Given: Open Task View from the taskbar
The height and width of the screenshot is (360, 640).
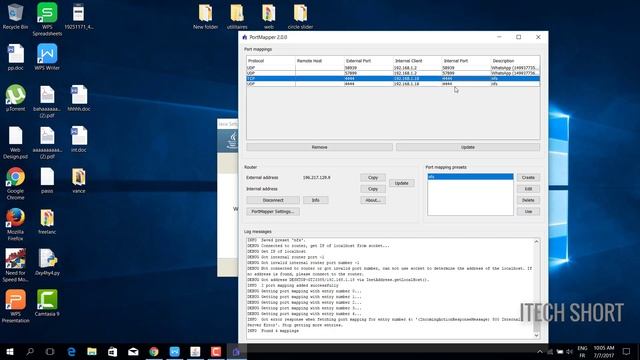Looking at the screenshot, I should (x=50, y=351).
